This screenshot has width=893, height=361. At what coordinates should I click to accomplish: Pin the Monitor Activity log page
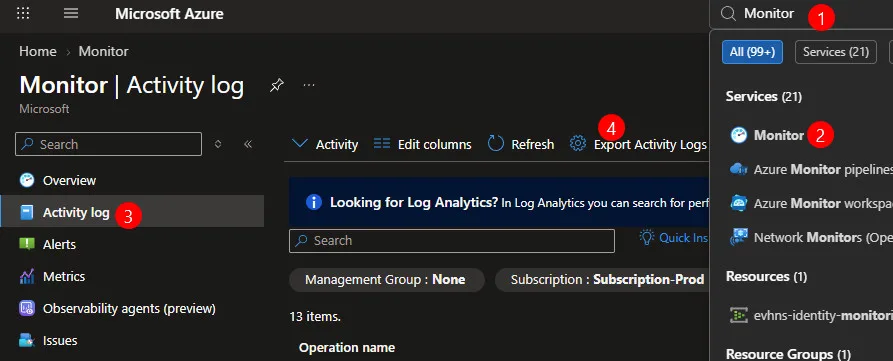277,86
